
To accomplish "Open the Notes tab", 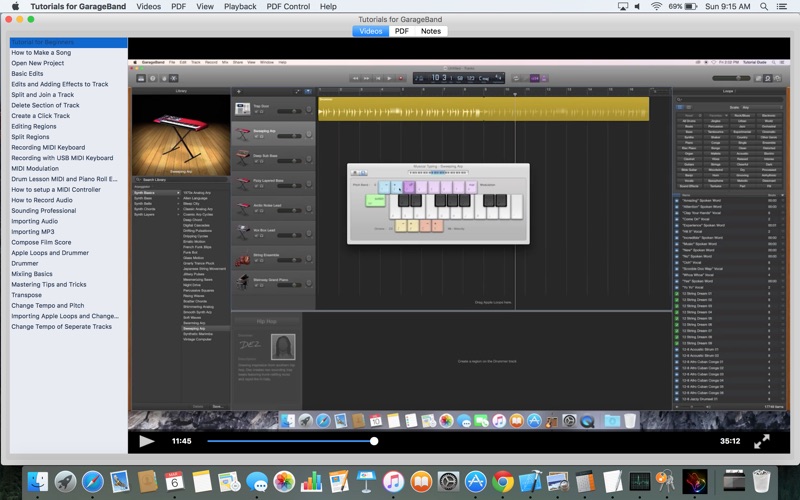I will (x=431, y=31).
